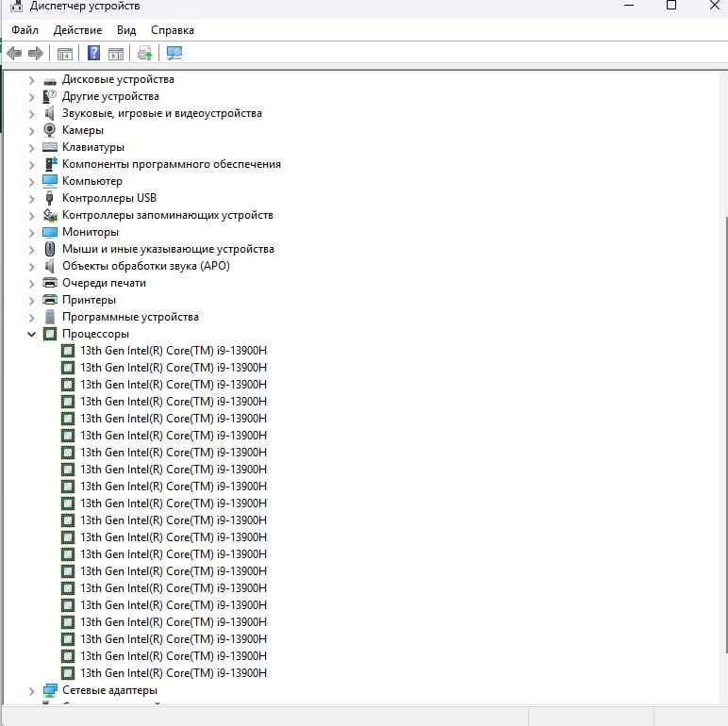This screenshot has height=726, width=728.
Task: Click the Компоненты программного обеспечения icon
Action: 50,164
